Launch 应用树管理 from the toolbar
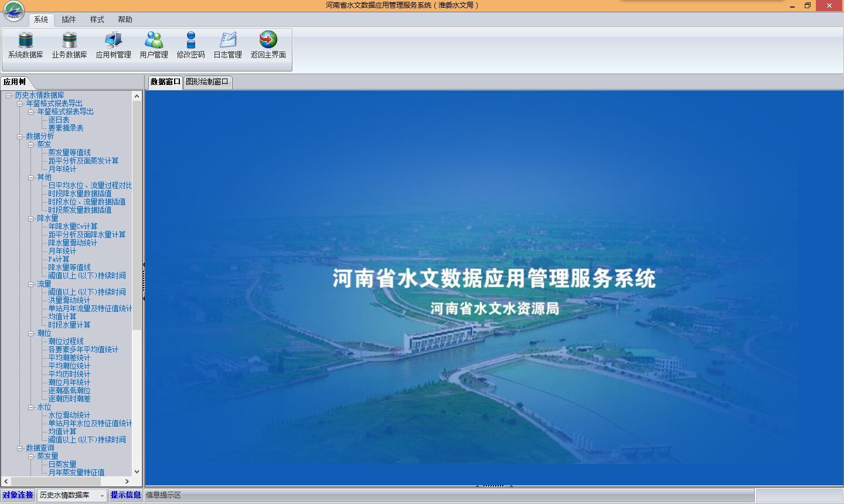Screen dimensions: 844x504 click(113, 45)
